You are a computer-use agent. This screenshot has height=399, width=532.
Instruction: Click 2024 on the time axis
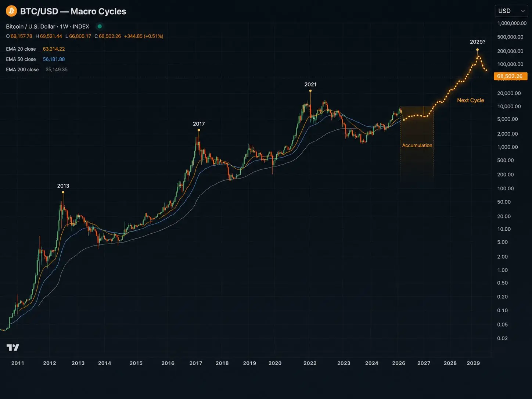pos(372,363)
